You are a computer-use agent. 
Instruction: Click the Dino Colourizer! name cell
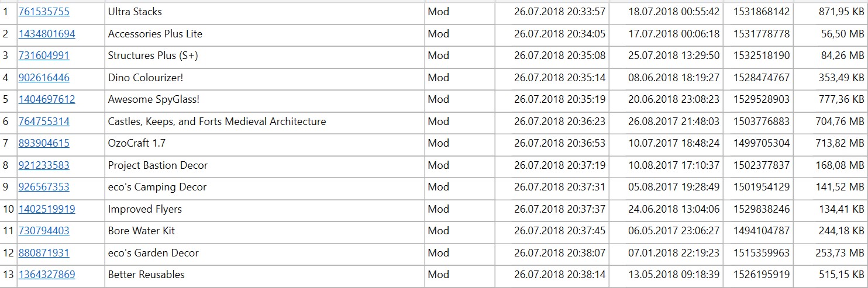[x=264, y=78]
